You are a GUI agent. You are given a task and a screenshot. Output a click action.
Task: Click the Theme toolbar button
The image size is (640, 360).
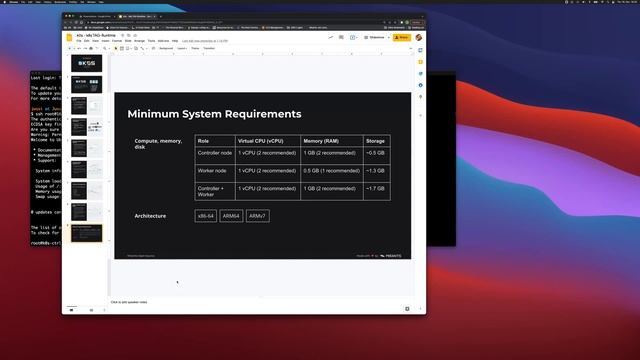(196, 49)
